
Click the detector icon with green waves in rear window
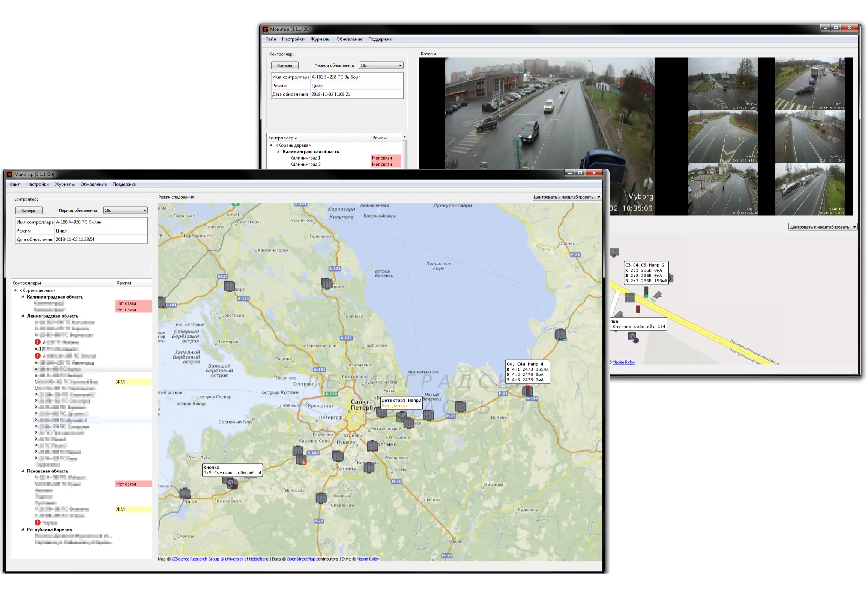(x=657, y=296)
